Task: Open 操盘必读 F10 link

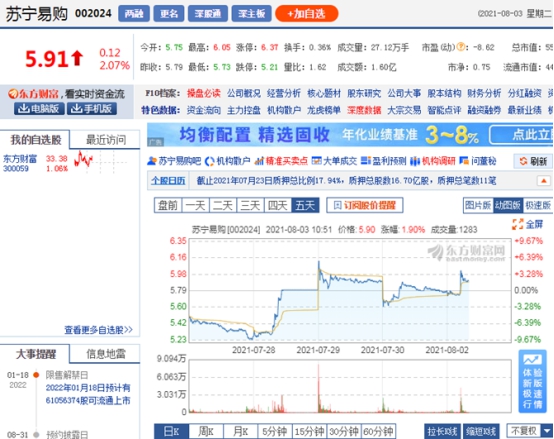Action: pos(204,93)
